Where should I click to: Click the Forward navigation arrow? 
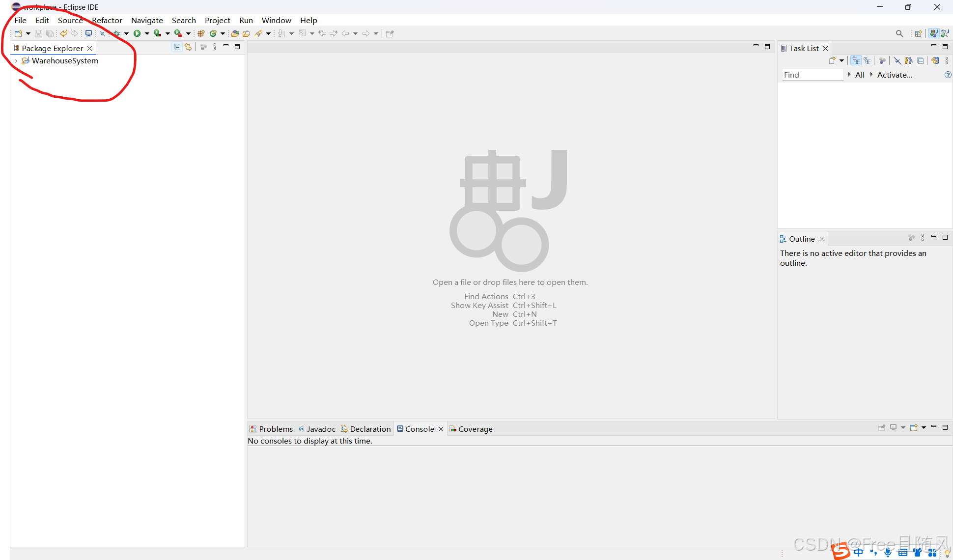pyautogui.click(x=366, y=33)
